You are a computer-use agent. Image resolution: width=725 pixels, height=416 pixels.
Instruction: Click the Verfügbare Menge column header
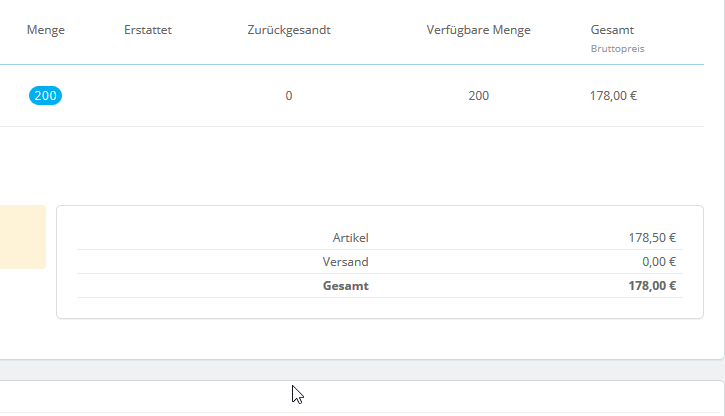click(x=478, y=30)
